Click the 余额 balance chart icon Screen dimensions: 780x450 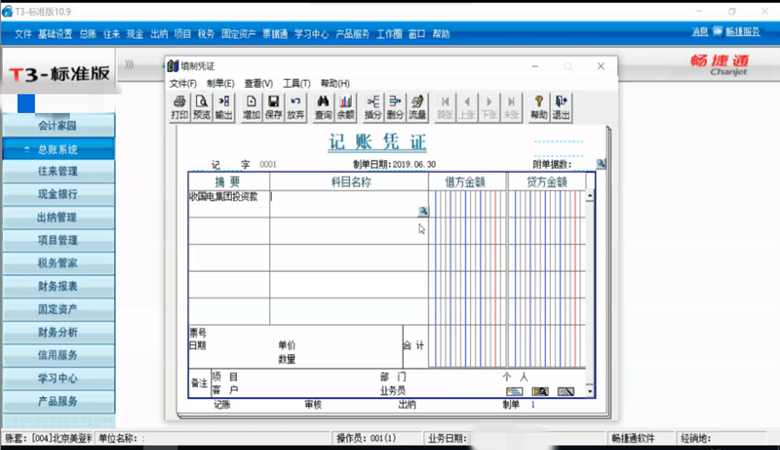pyautogui.click(x=345, y=107)
